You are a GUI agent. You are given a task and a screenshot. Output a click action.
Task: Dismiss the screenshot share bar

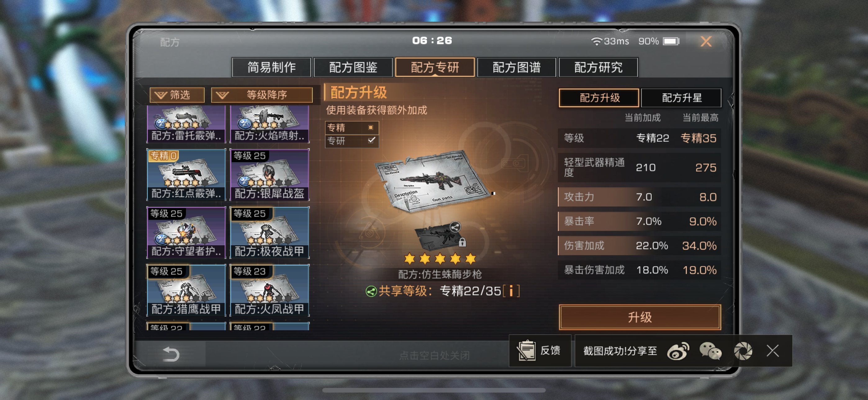coord(773,351)
